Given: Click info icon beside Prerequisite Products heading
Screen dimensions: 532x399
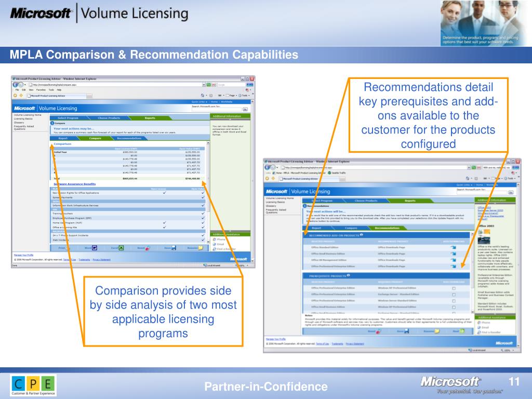Looking at the screenshot, I should point(349,275).
